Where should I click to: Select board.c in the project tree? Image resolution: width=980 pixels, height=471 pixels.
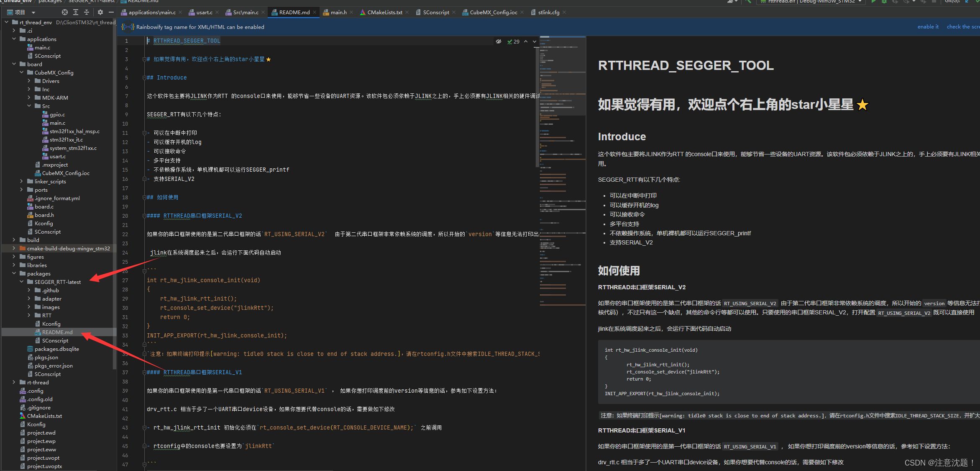click(44, 206)
